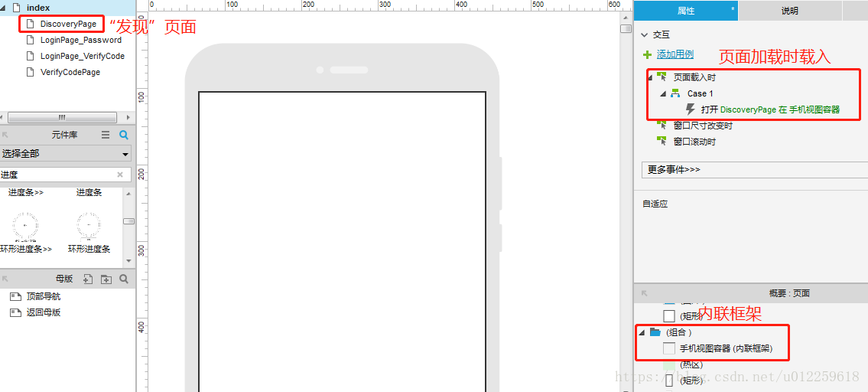Collapse the Case 1 node
This screenshot has height=392, width=868.
(x=663, y=93)
